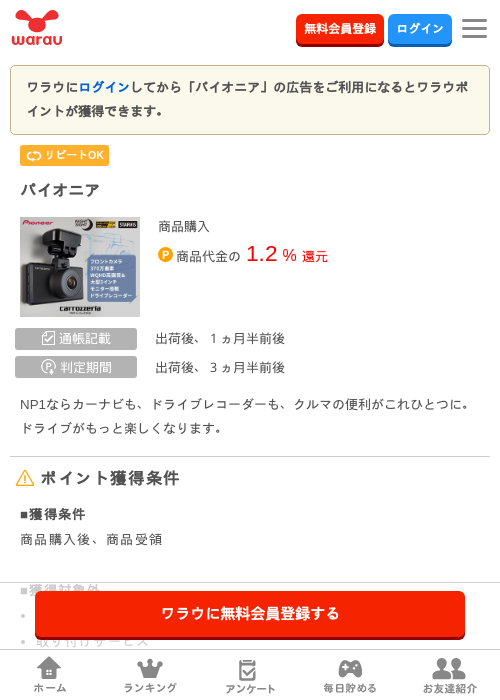The width and height of the screenshot is (500, 700).
Task: Tap ワラウに無料会員登録する button
Action: click(x=250, y=614)
